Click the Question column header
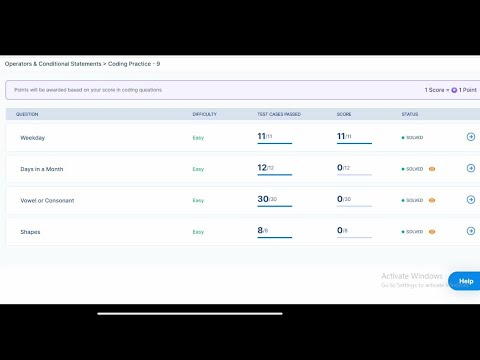This screenshot has width=480, height=360. point(27,114)
